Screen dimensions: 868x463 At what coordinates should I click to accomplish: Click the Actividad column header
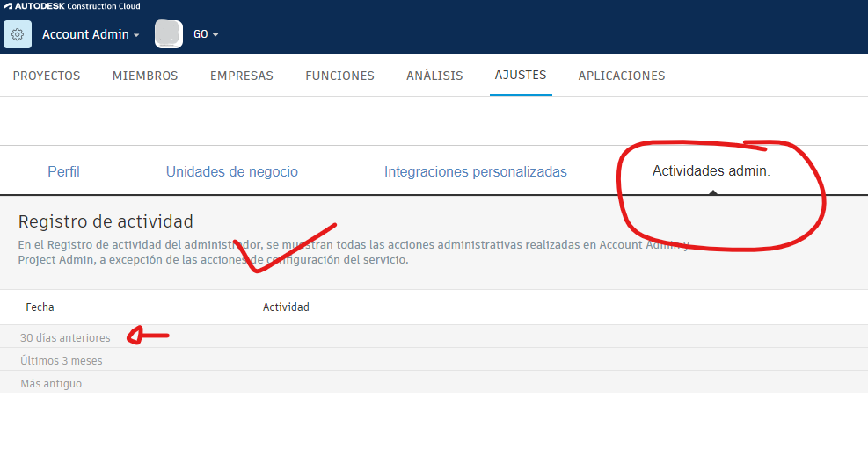click(286, 307)
